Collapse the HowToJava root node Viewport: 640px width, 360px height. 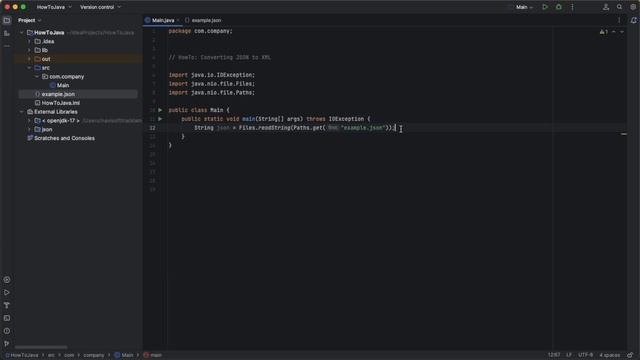point(22,32)
